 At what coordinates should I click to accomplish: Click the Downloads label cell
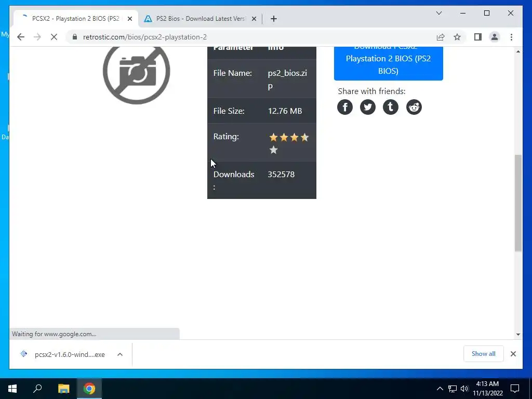pos(234,180)
